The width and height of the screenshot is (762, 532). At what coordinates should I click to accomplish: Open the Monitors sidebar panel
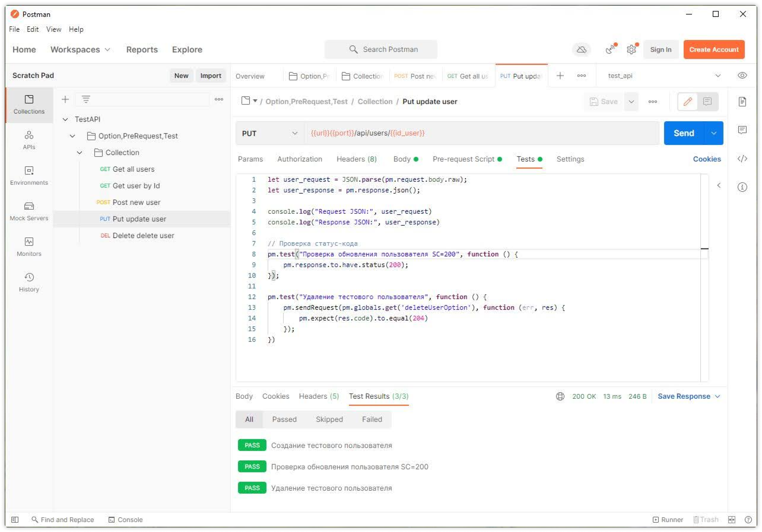(29, 247)
